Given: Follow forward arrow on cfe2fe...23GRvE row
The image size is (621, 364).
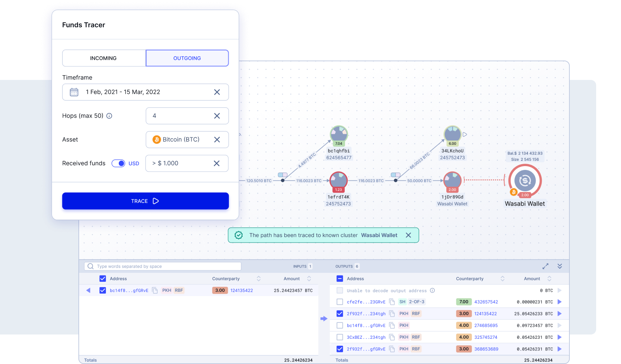Looking at the screenshot, I should pos(560,302).
